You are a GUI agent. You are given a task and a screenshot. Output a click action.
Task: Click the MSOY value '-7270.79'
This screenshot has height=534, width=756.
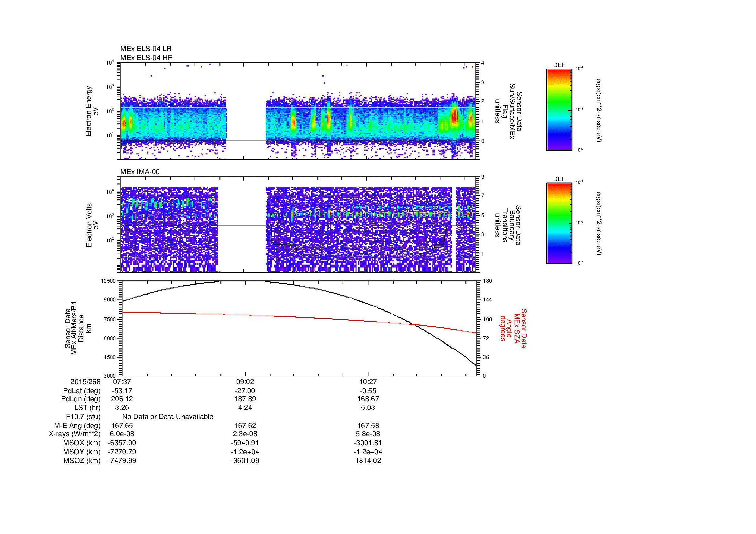coord(122,452)
